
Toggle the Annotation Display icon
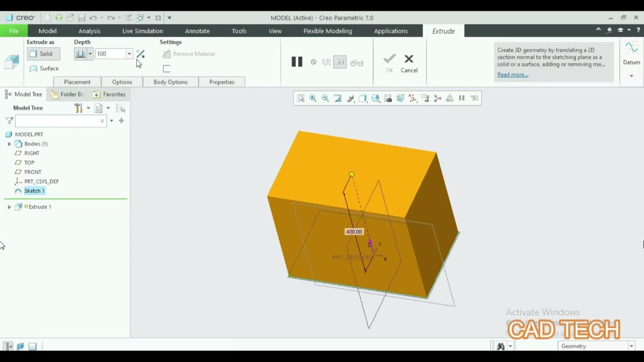point(425,98)
